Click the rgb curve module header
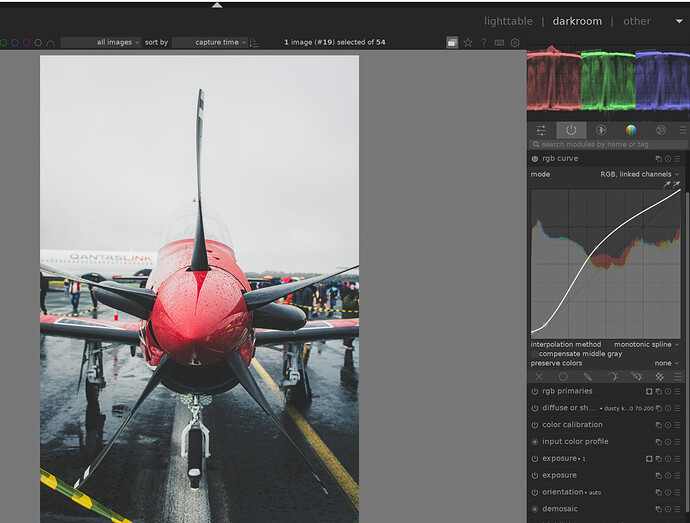Image resolution: width=690 pixels, height=523 pixels. 605,159
